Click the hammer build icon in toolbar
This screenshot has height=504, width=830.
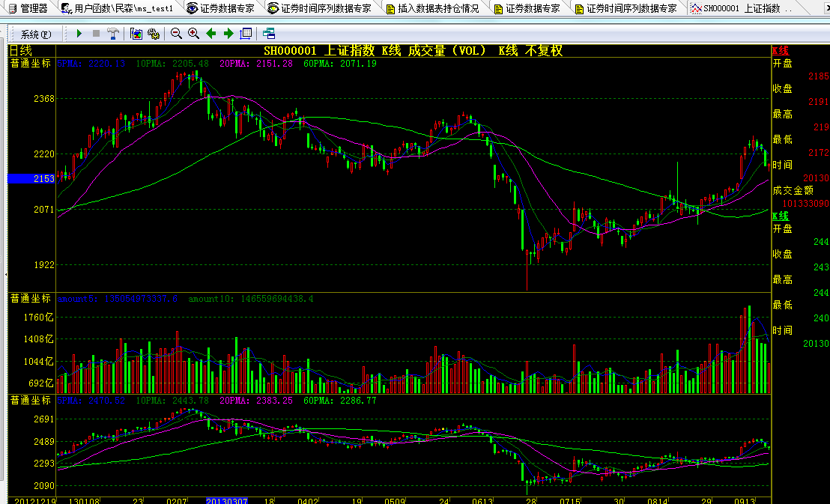tap(112, 34)
